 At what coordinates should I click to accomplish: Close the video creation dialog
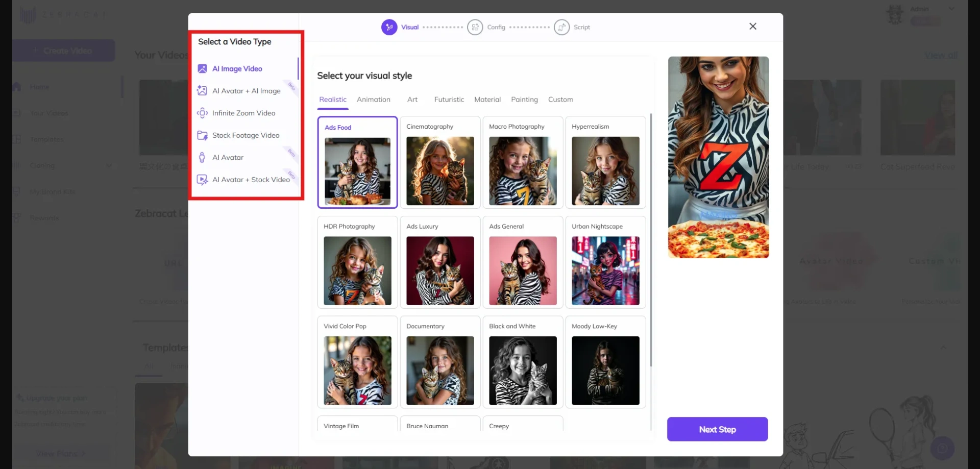(x=753, y=26)
